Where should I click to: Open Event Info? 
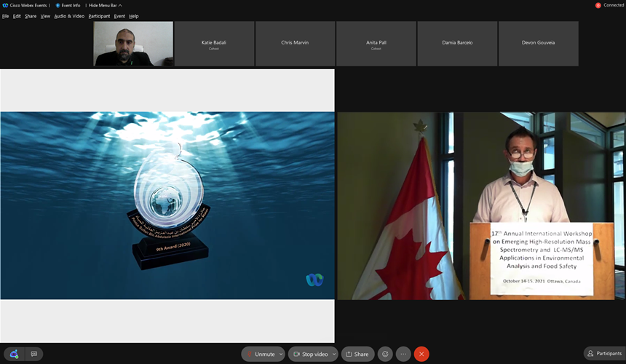tap(68, 5)
